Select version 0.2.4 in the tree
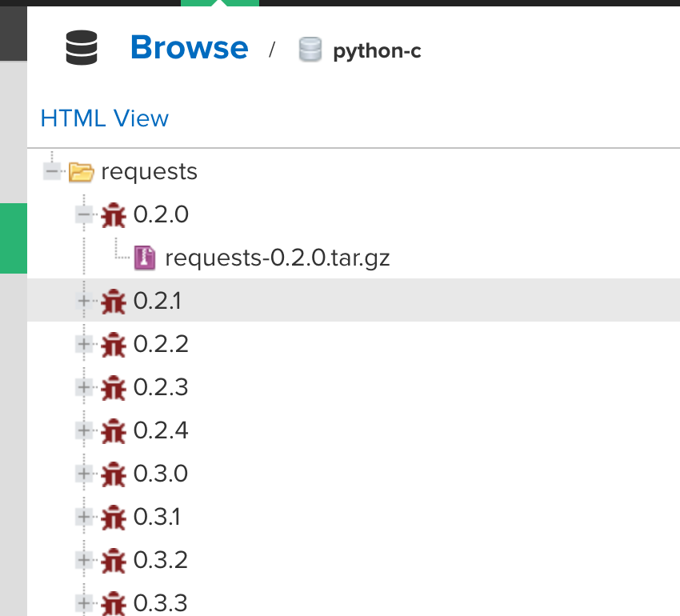Viewport: 680px width, 616px height. tap(161, 430)
